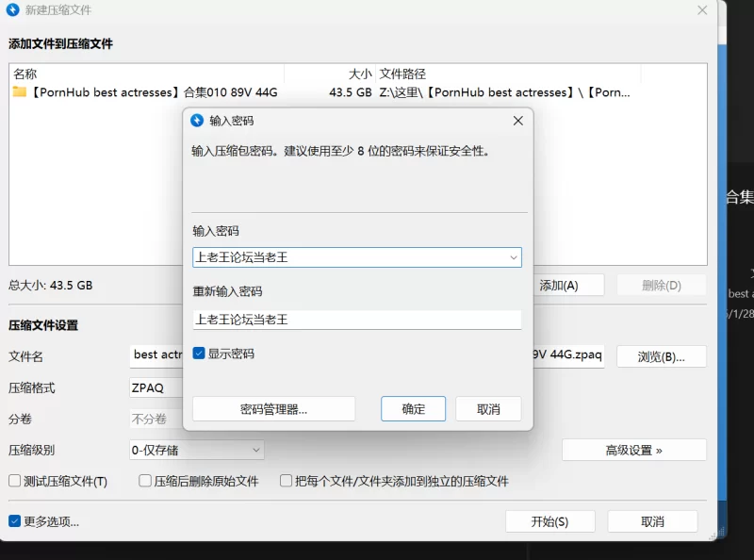Click the app icon in New Archive window title
The image size is (754, 560).
point(12,9)
